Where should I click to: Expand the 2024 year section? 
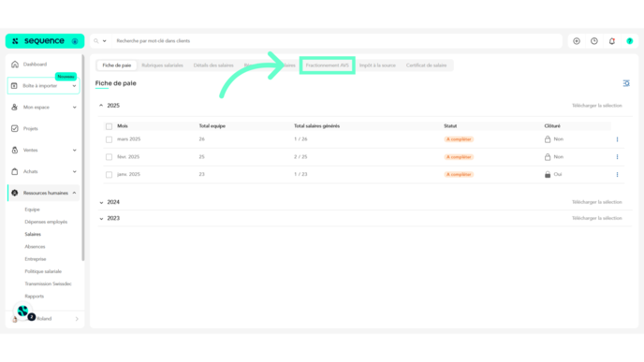101,202
